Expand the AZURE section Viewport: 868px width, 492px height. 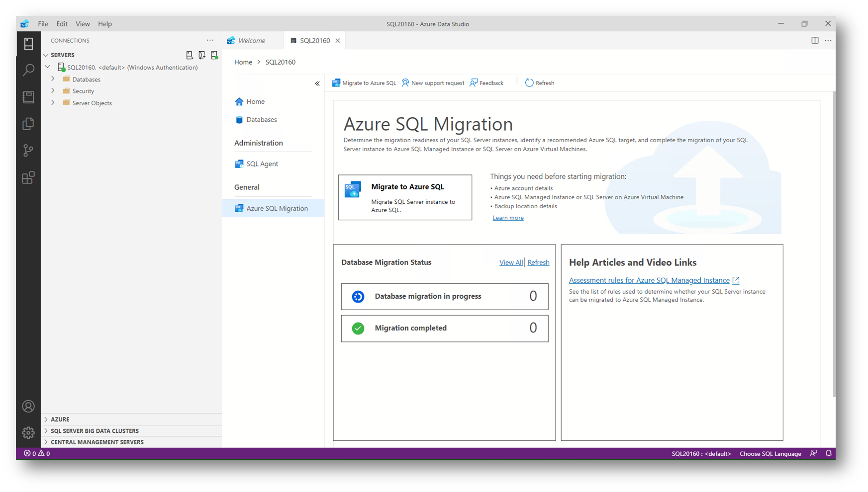pyautogui.click(x=131, y=419)
